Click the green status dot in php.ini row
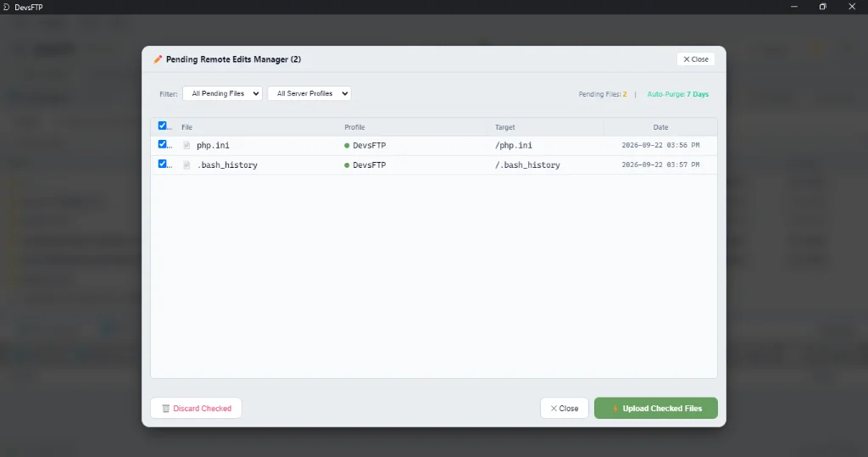The width and height of the screenshot is (868, 457). (347, 146)
